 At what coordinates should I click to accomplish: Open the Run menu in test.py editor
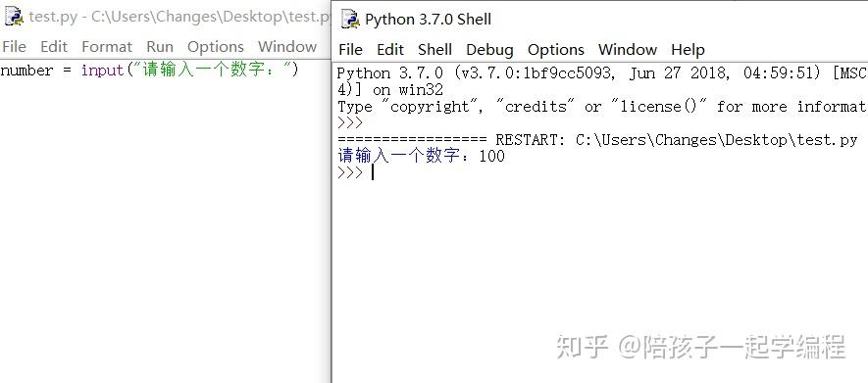click(160, 46)
